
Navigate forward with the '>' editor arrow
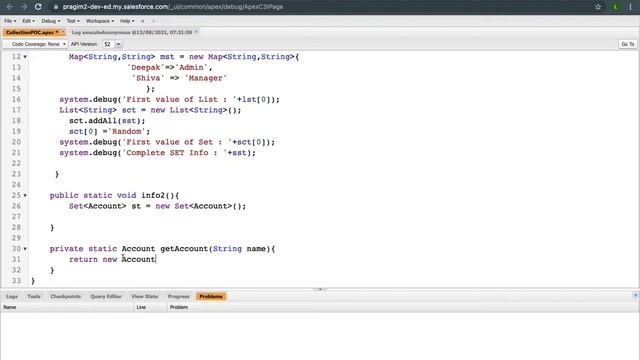(x=153, y=21)
